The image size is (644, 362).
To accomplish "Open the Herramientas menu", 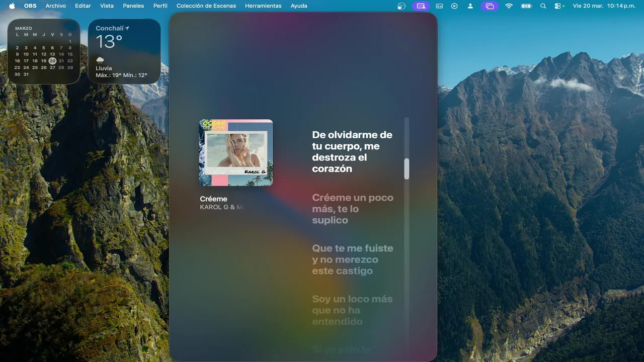I will coord(263,6).
